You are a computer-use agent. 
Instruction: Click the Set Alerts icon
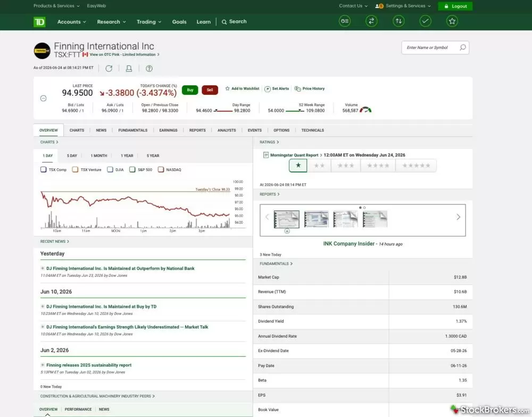[x=268, y=89]
